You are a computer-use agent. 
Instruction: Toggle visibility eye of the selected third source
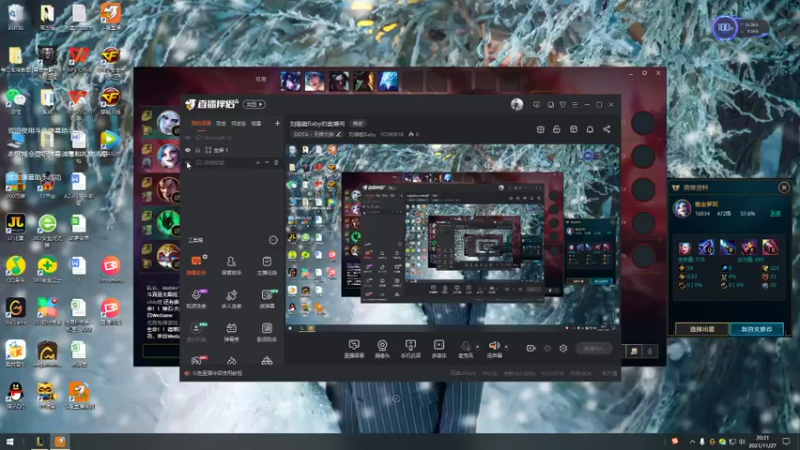click(x=188, y=163)
